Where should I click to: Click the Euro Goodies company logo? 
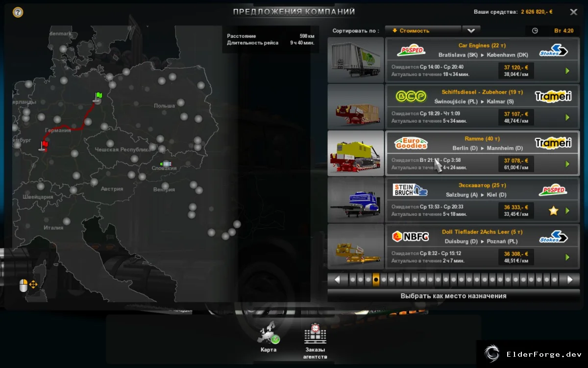411,143
